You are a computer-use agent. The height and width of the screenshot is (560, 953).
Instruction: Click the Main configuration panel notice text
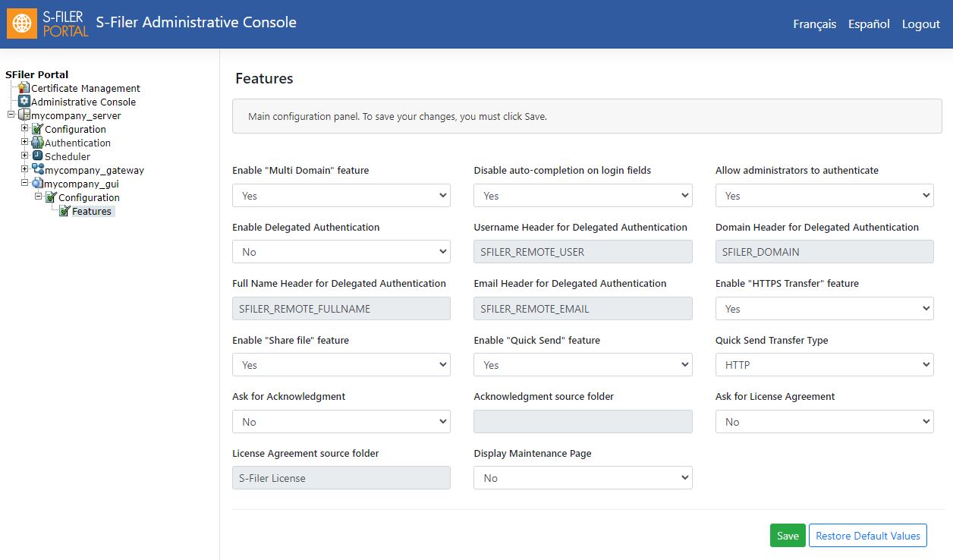coord(398,117)
